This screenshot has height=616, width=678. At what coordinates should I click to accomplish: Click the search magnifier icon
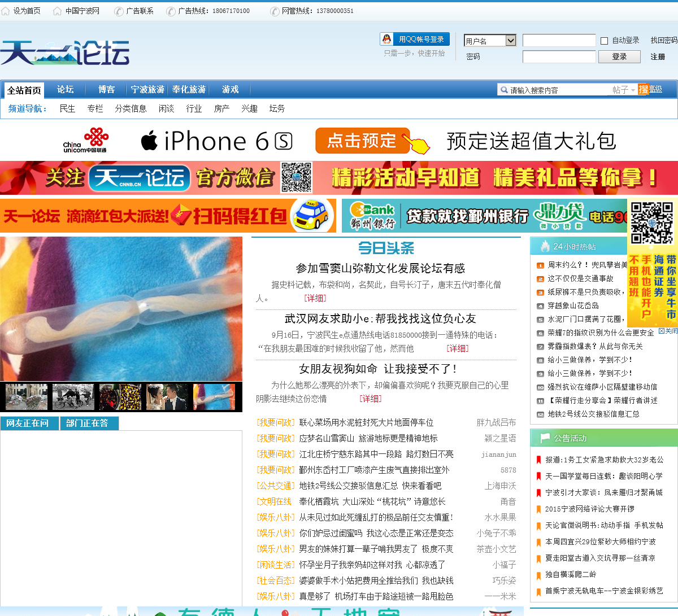pyautogui.click(x=504, y=90)
